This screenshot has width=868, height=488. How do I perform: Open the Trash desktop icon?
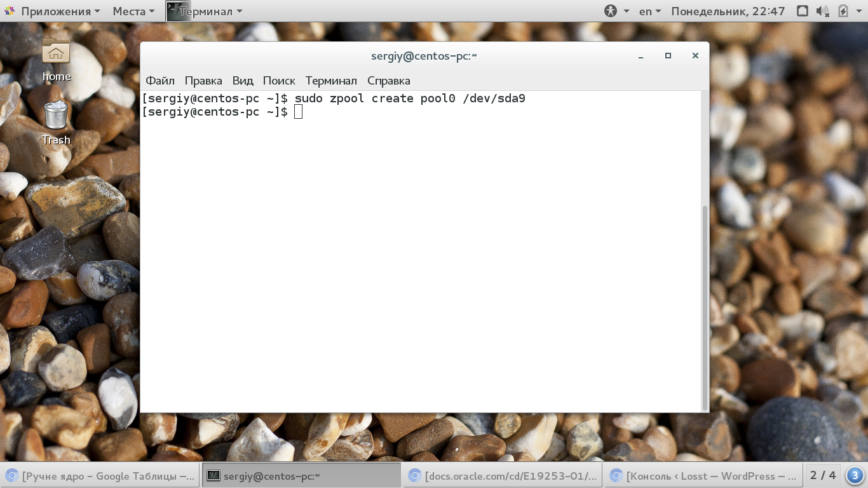click(56, 123)
